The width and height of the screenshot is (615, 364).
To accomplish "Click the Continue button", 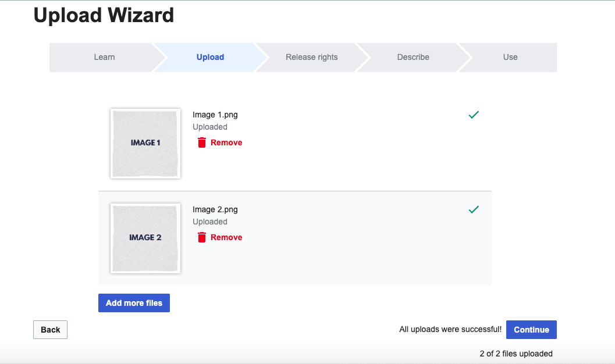I will tap(531, 330).
